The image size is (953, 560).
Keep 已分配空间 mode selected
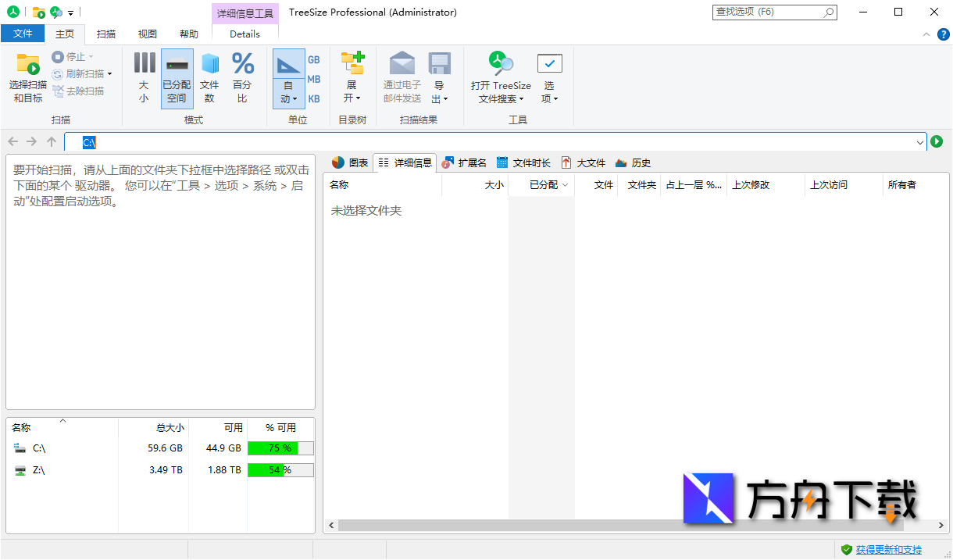(x=177, y=76)
